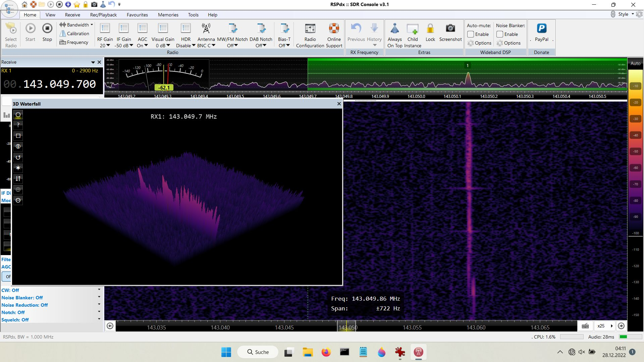Open the application menu orb button
The height and width of the screenshot is (362, 644).
point(9,8)
